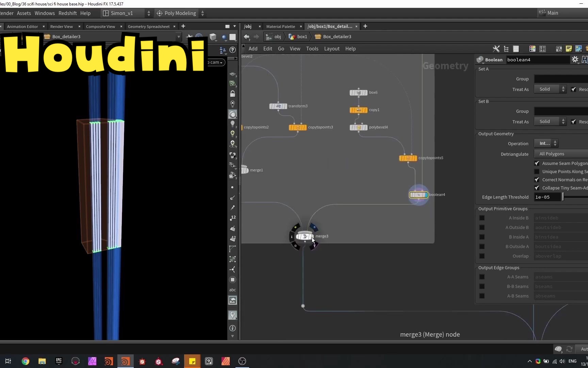588x368 pixels.
Task: Add a new pane tab beside network editor
Action: [x=365, y=26]
